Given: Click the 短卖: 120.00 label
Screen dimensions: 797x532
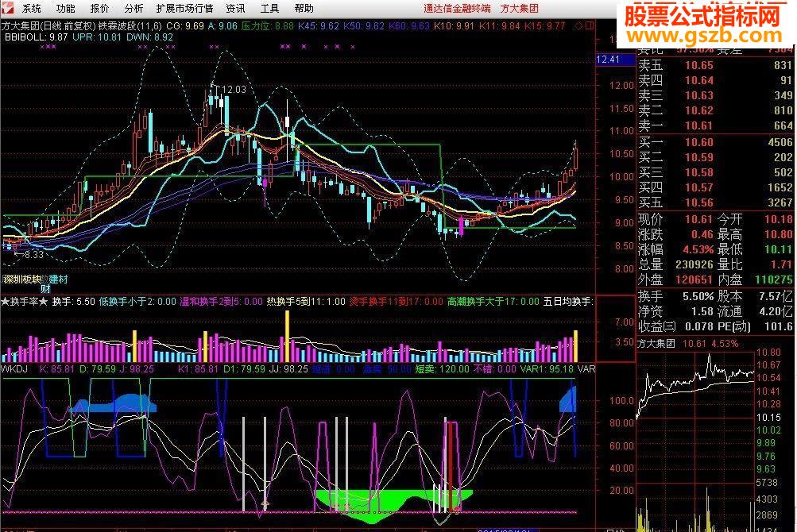Looking at the screenshot, I should 443,369.
